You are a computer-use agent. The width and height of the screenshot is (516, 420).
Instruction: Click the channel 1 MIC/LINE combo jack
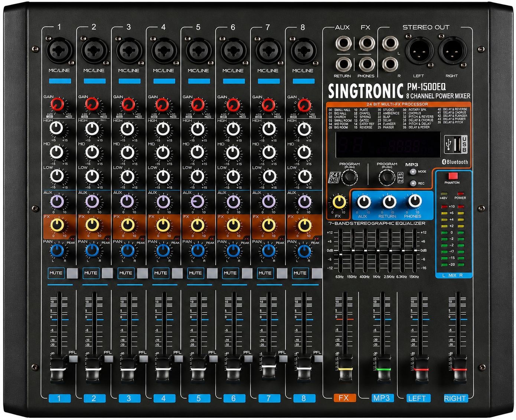coord(59,50)
